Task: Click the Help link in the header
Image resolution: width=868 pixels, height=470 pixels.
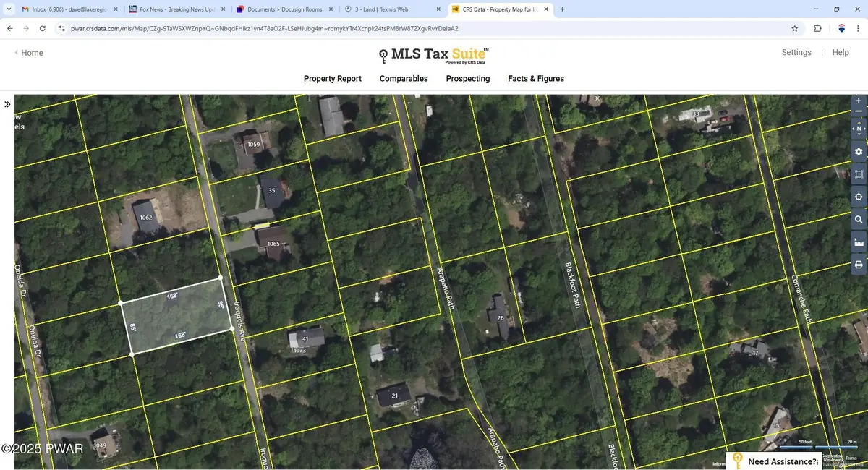Action: tap(841, 52)
